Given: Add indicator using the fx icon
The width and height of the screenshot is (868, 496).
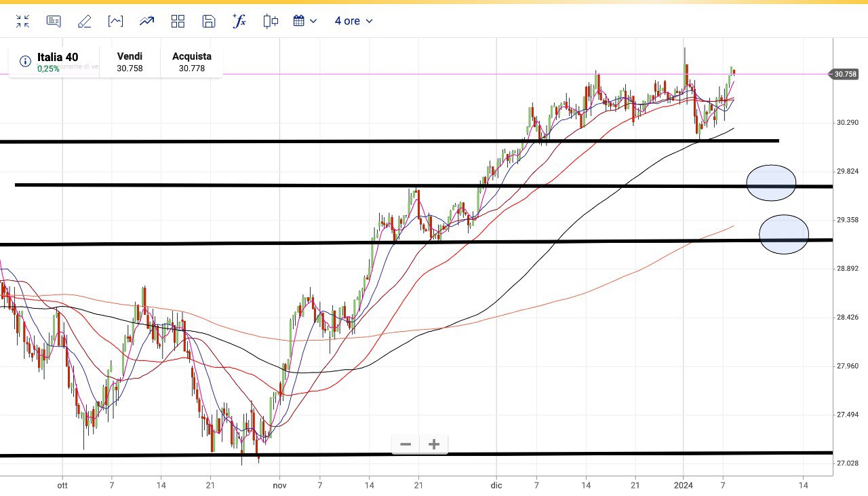Looking at the screenshot, I should pyautogui.click(x=239, y=21).
